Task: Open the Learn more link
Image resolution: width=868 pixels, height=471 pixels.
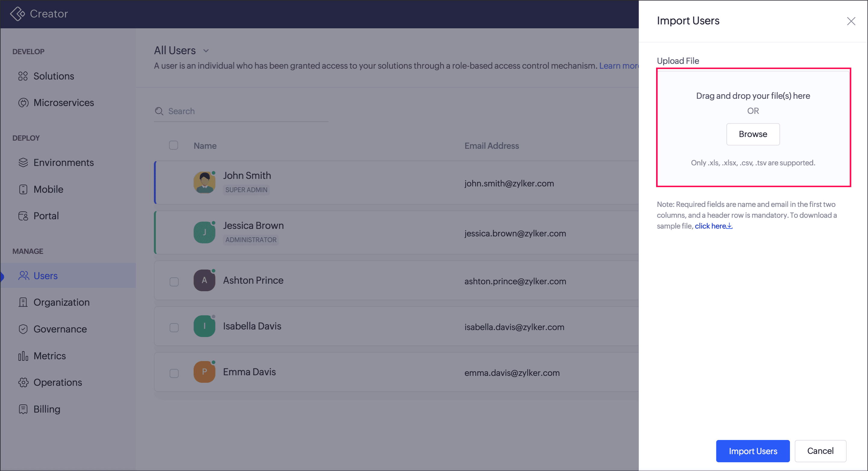Action: [x=619, y=66]
